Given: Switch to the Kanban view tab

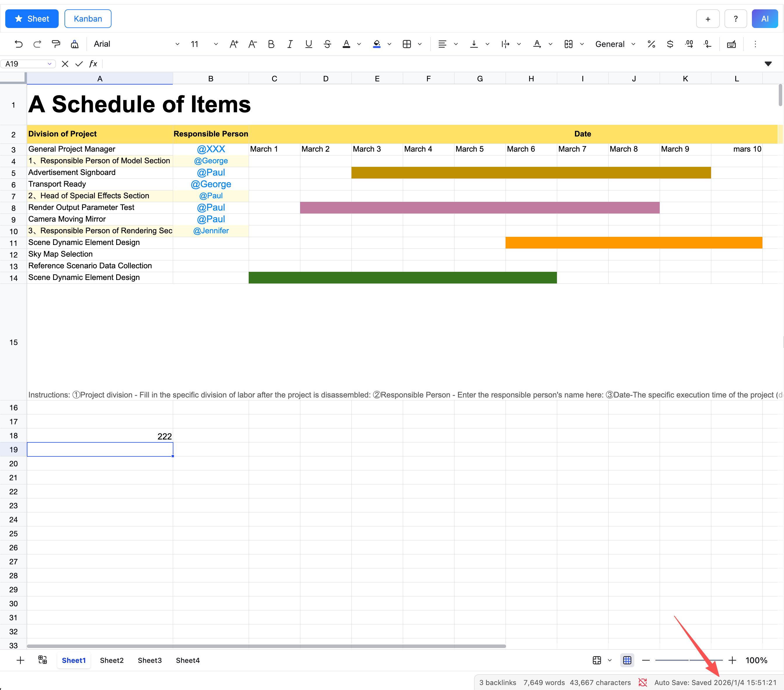Looking at the screenshot, I should tap(88, 19).
